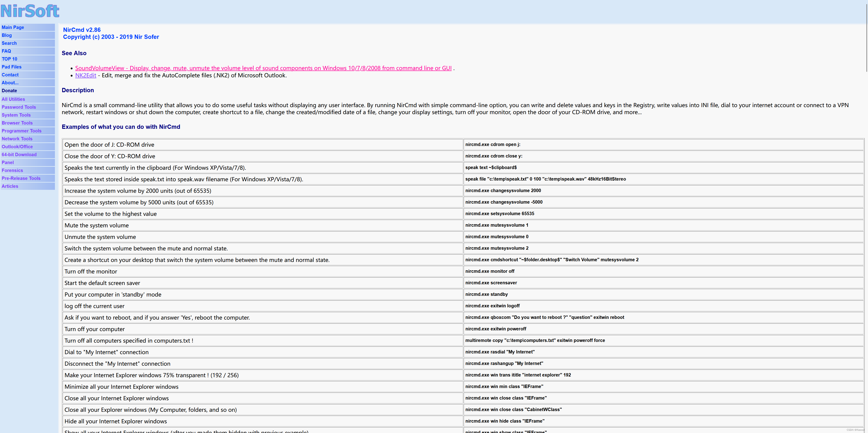The width and height of the screenshot is (868, 433).
Task: Open Password Tools category
Action: 19,107
